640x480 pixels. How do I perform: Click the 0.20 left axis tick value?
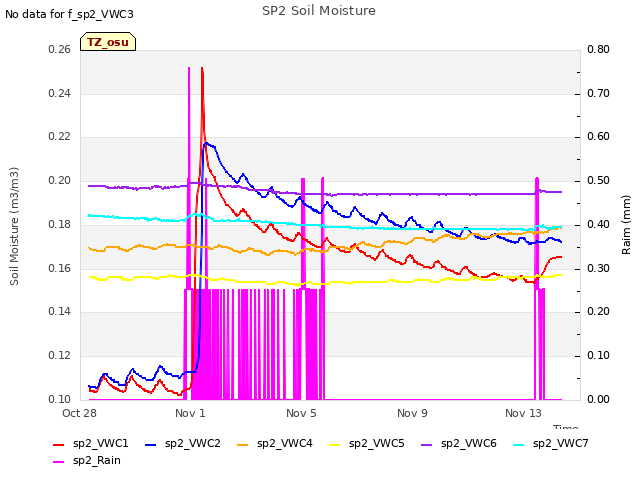[60, 180]
